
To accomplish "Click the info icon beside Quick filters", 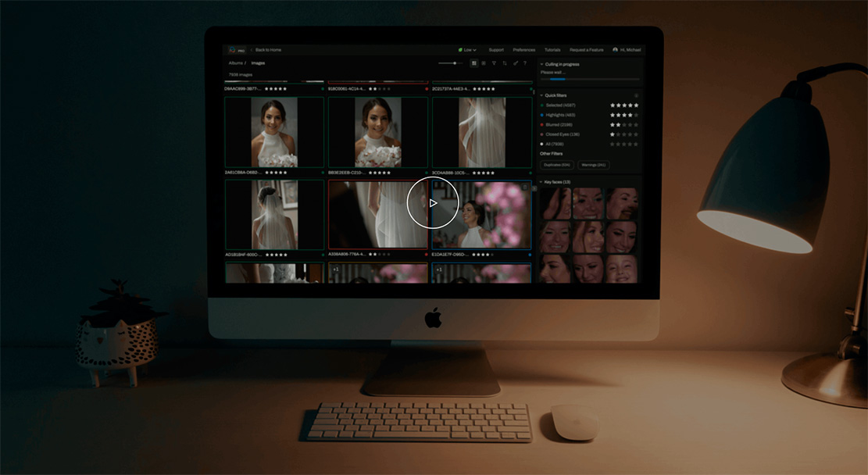I will (636, 95).
